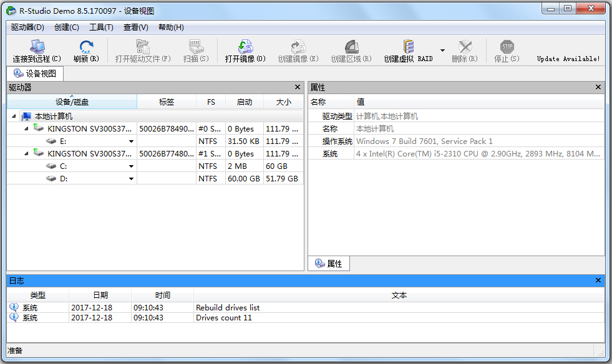Click the Properties Name (名称) column header

click(x=331, y=102)
